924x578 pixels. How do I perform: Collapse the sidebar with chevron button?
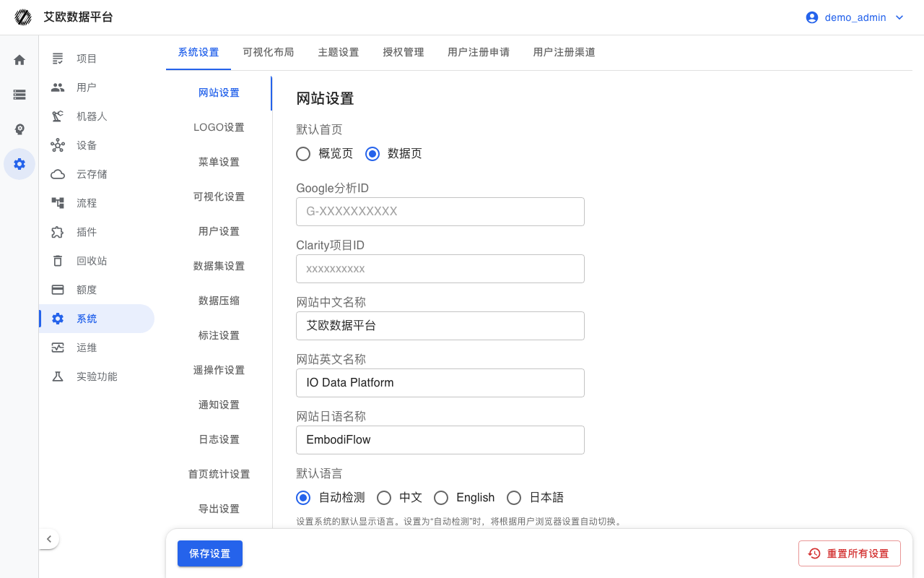(49, 539)
